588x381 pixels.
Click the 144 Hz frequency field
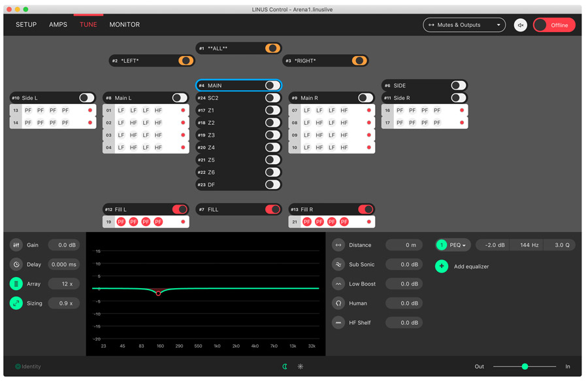click(x=529, y=245)
